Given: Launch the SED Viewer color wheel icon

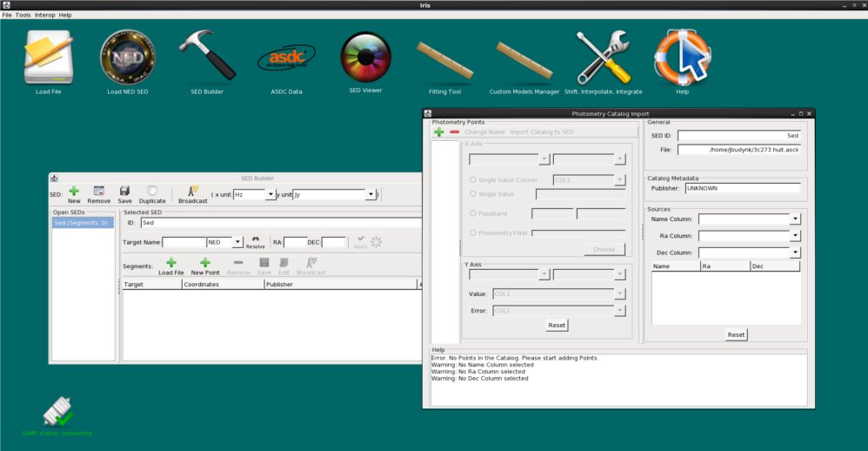Looking at the screenshot, I should (365, 57).
